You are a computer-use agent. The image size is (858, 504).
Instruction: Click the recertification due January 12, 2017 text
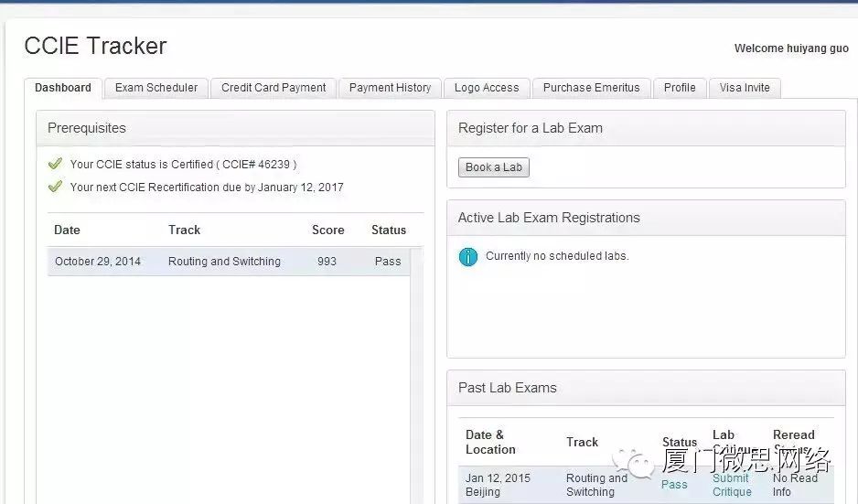tap(207, 188)
